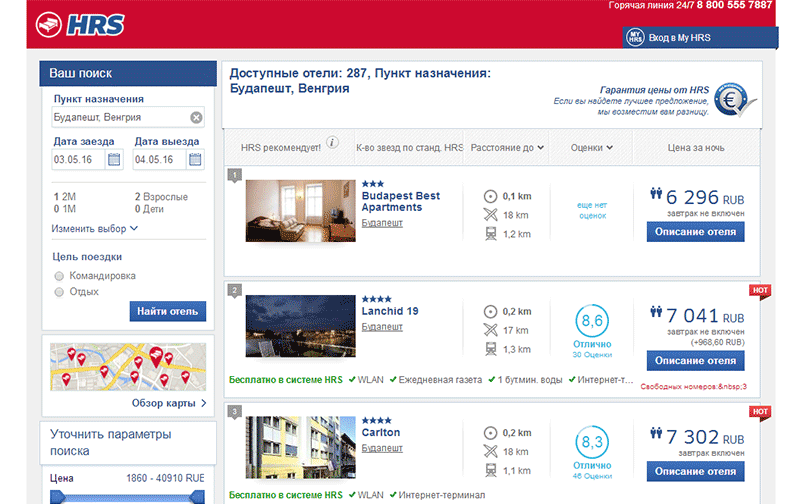Open Описание отеля for Budapest Best Apartments
Image resolution: width=800 pixels, height=504 pixels.
point(695,232)
